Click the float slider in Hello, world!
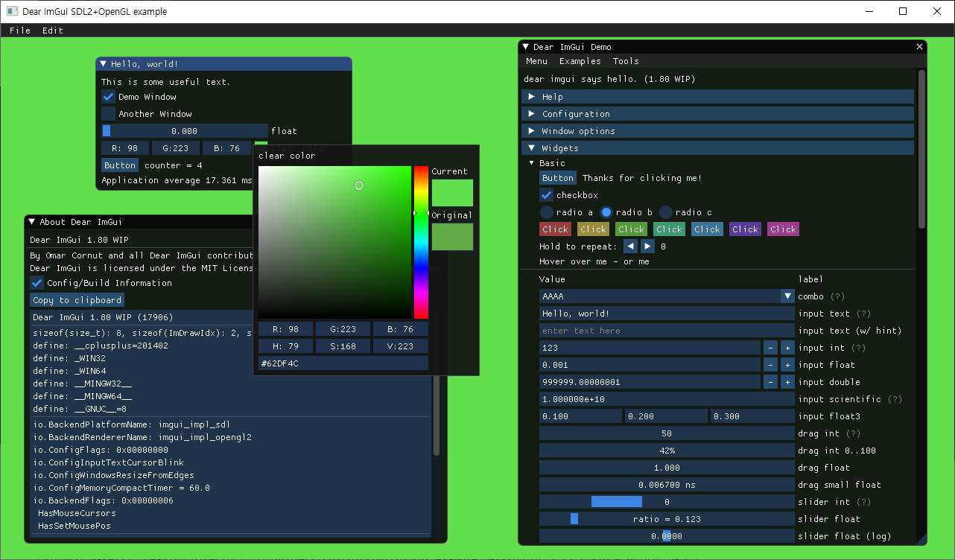The height and width of the screenshot is (560, 955). (x=185, y=131)
